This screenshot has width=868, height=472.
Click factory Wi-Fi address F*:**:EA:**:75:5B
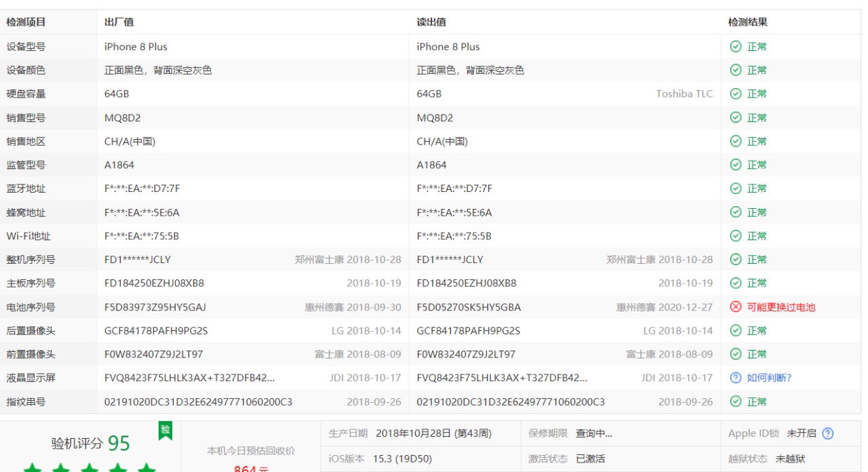[x=142, y=236]
